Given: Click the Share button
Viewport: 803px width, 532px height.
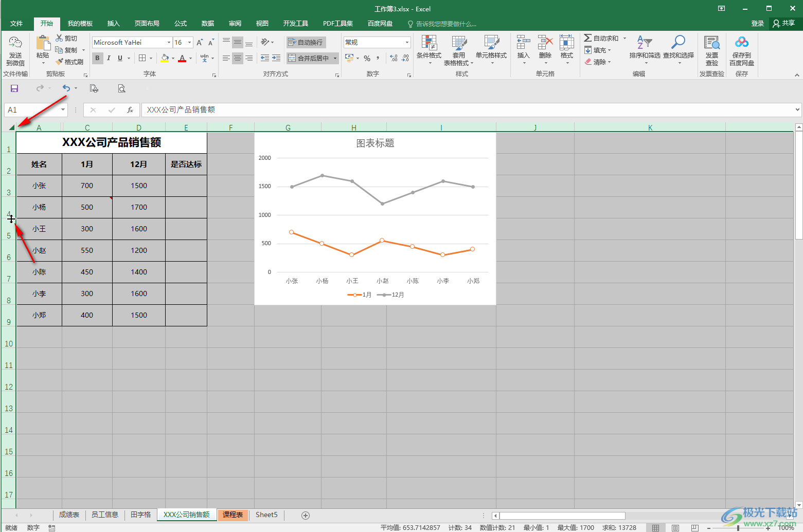Looking at the screenshot, I should (x=783, y=23).
